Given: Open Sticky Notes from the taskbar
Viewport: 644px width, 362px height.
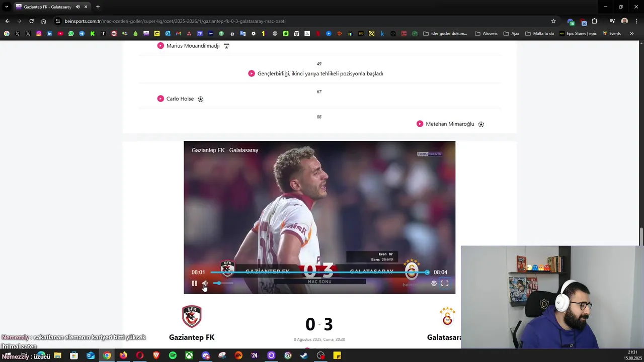Looking at the screenshot, I should pyautogui.click(x=337, y=355).
